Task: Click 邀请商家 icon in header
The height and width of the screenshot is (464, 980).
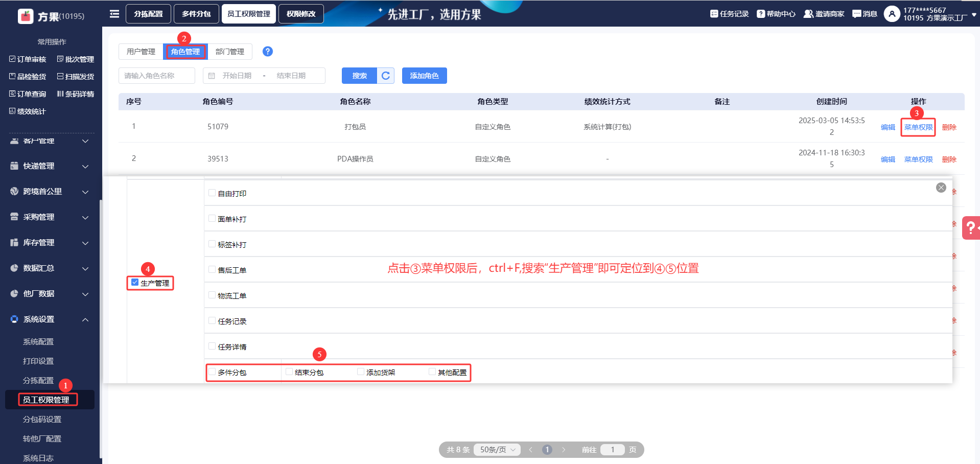Action: 823,14
